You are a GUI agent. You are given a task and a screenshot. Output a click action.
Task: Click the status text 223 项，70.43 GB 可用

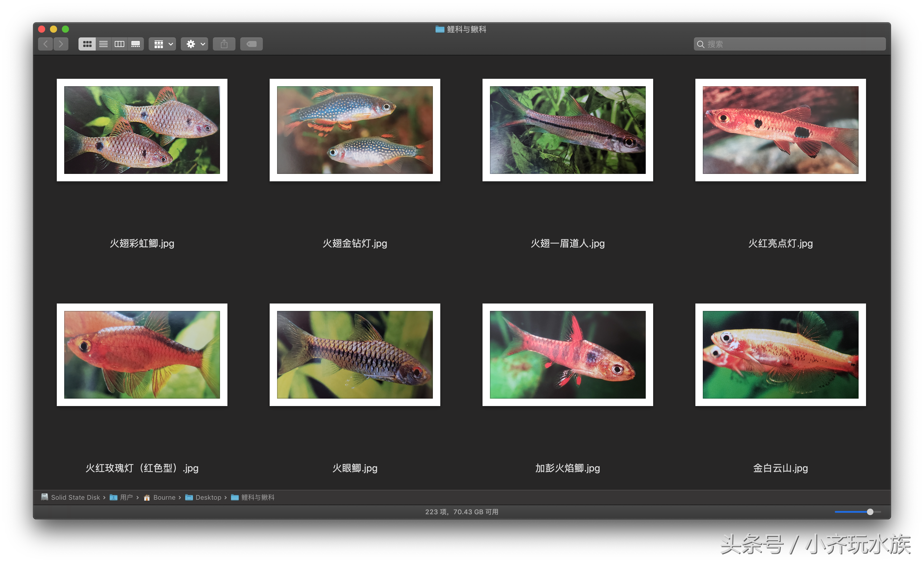[462, 512]
